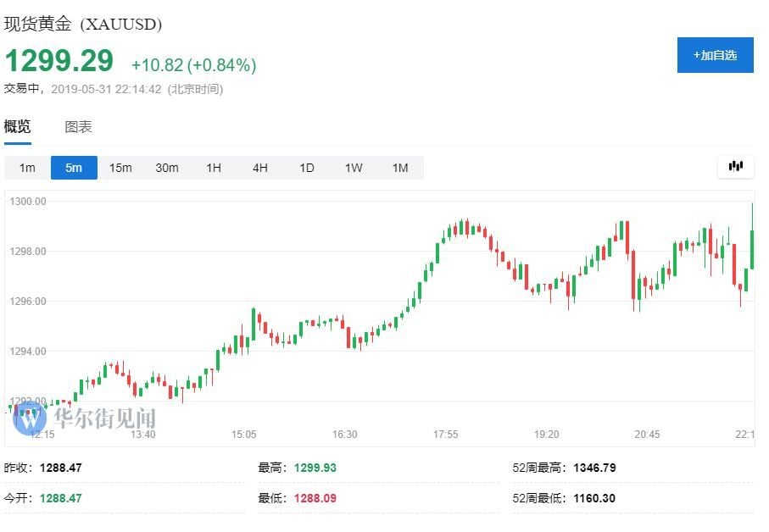
Task: Click the 20:45 time axis label
Action: point(647,435)
